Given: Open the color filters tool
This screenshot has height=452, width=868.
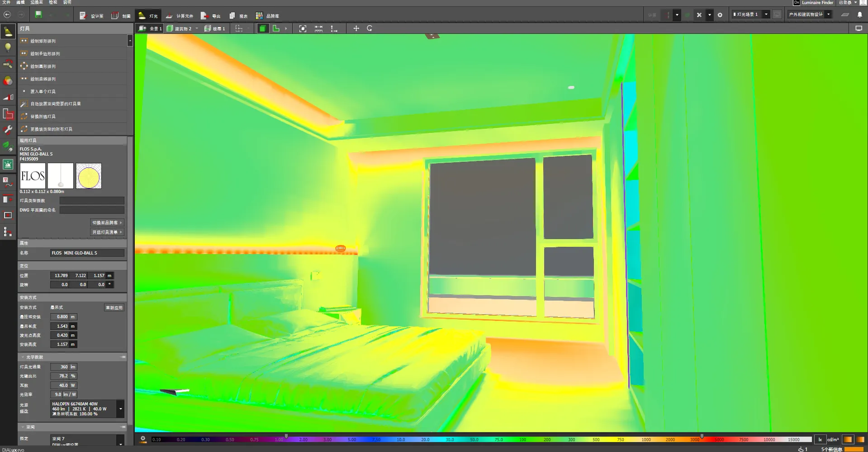Looking at the screenshot, I should (8, 80).
